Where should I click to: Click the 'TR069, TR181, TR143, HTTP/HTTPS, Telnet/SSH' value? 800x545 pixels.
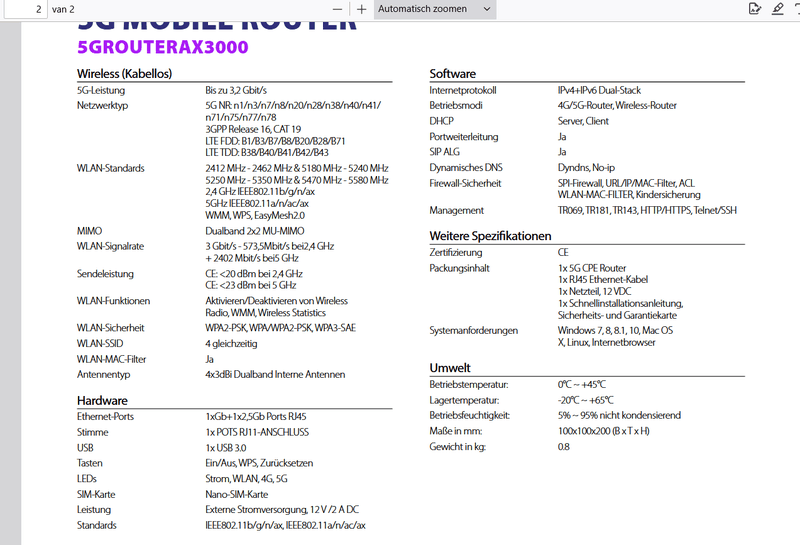pyautogui.click(x=647, y=210)
